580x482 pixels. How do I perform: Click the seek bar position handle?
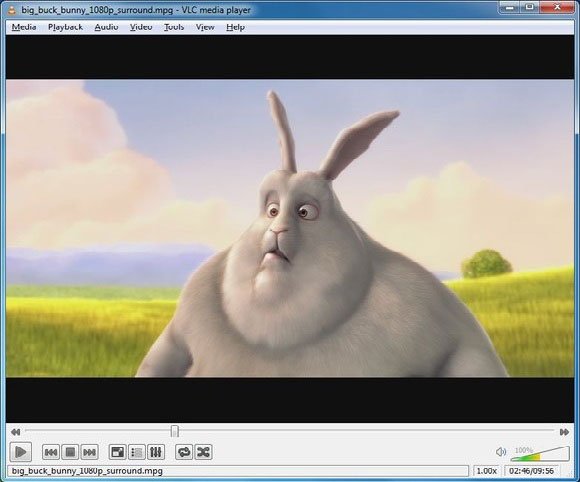coord(175,431)
